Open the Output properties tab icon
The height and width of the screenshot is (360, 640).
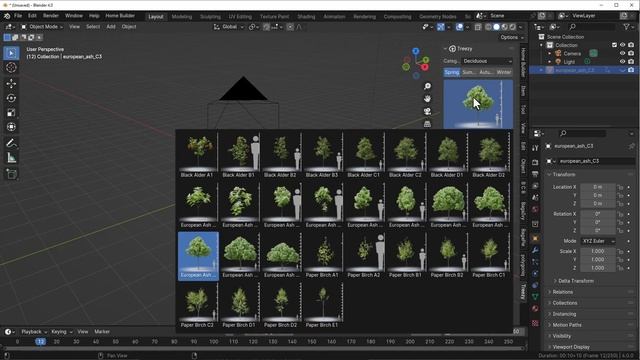(x=535, y=174)
